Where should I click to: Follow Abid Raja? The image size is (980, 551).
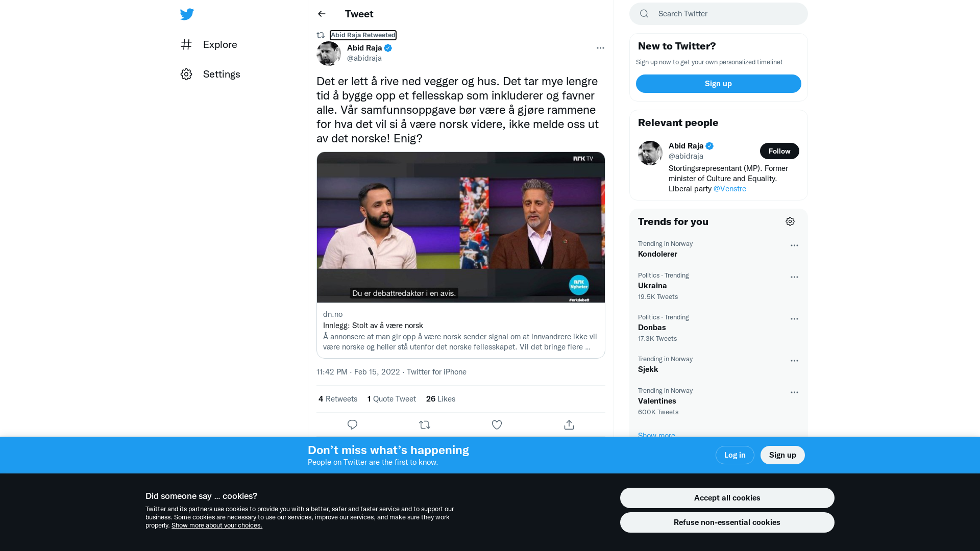point(779,151)
